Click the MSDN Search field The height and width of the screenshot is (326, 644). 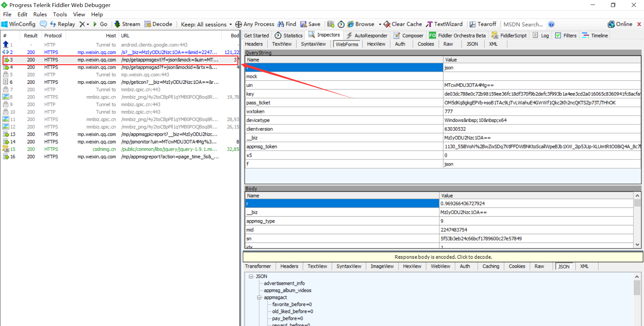[x=523, y=25]
